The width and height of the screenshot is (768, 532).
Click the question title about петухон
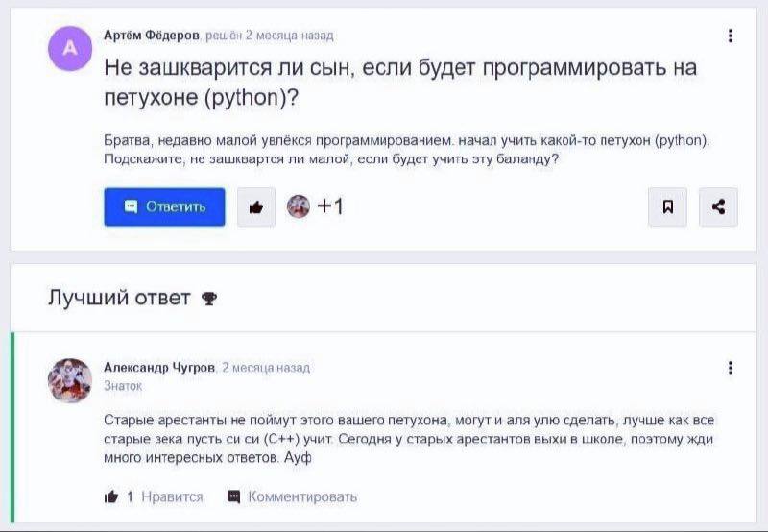[x=400, y=83]
